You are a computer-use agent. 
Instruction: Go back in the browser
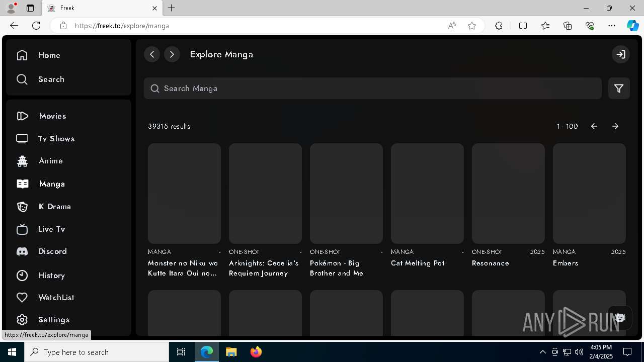click(x=14, y=26)
